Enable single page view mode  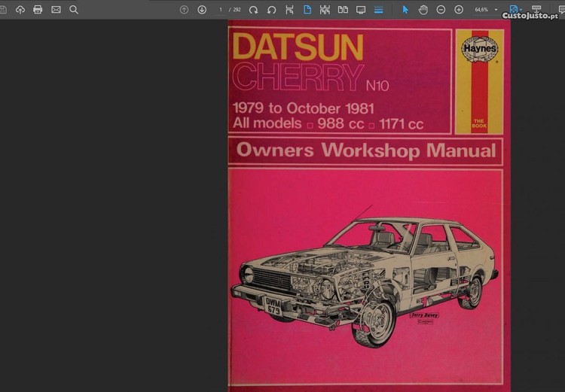(x=307, y=10)
